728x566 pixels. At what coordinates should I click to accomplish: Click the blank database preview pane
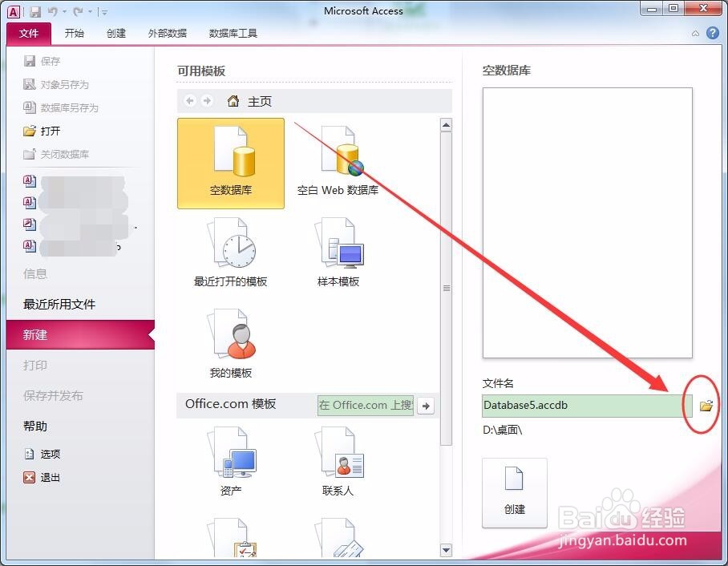(588, 223)
